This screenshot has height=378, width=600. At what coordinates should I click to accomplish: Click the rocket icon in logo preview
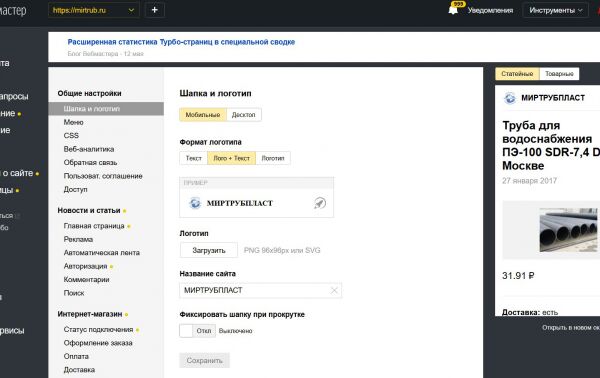click(320, 203)
